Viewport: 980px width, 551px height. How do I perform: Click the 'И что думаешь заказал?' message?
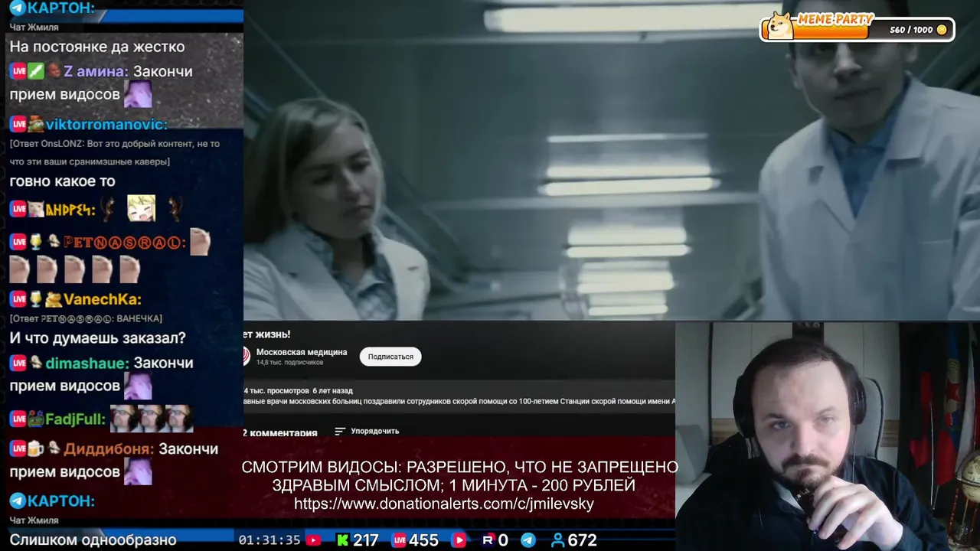[98, 338]
